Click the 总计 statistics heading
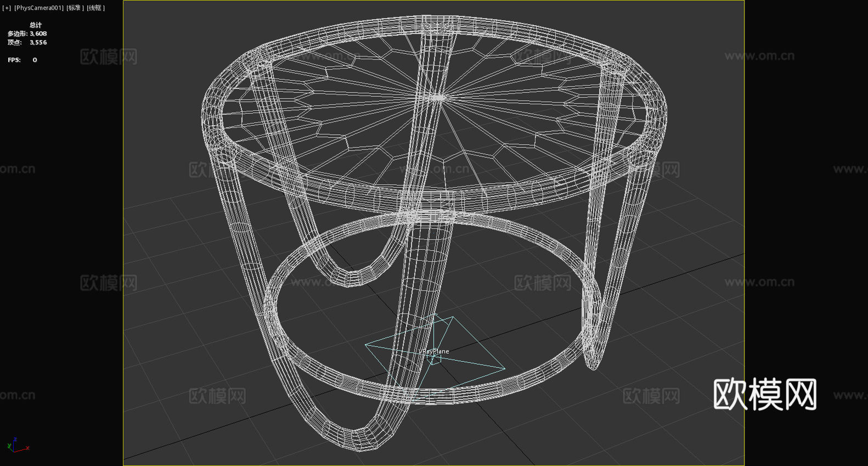The width and height of the screenshot is (868, 466). coord(36,25)
